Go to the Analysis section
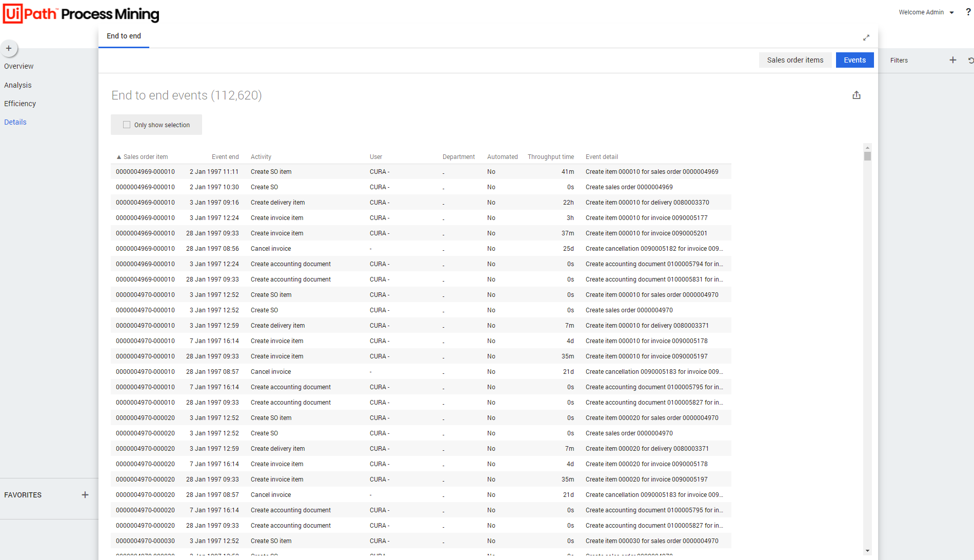Image resolution: width=974 pixels, height=560 pixels. tap(18, 85)
